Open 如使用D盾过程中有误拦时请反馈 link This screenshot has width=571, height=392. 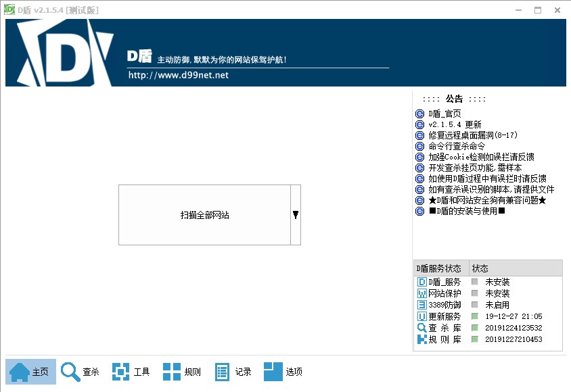click(487, 178)
